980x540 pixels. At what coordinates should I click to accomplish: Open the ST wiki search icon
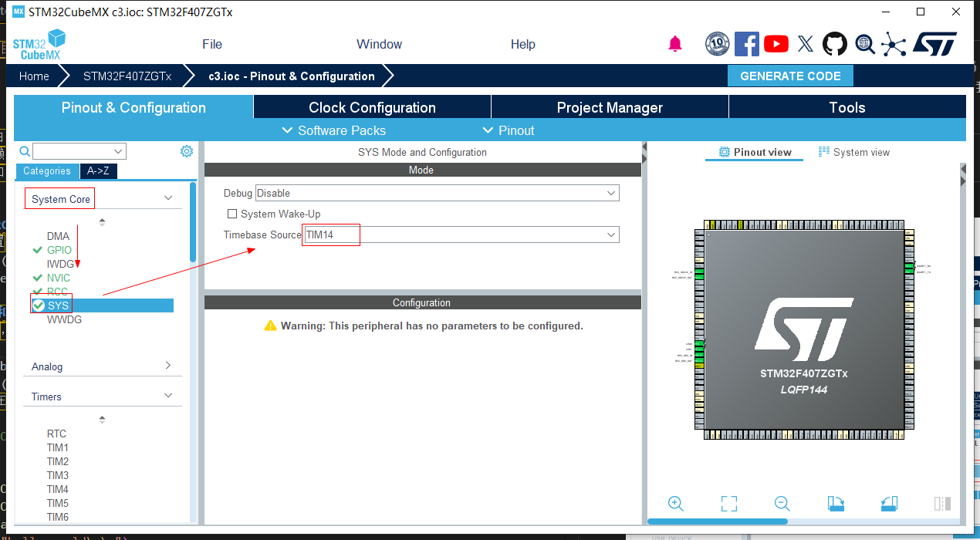865,44
